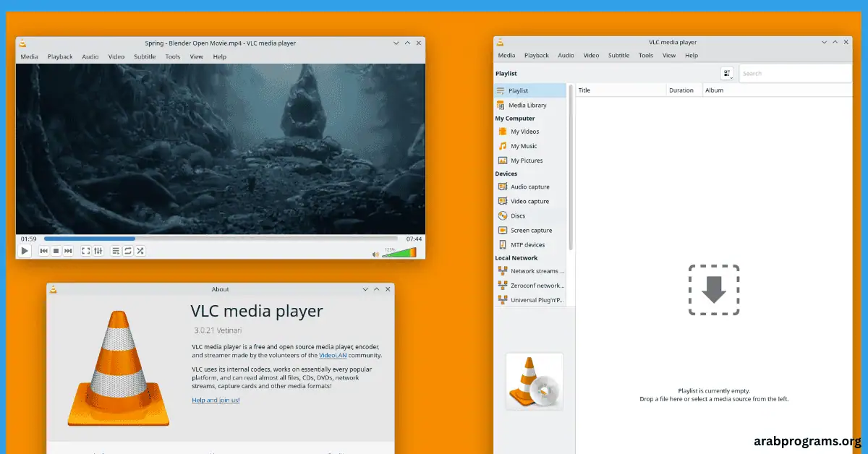Click the Previous media button in player

coord(43,251)
